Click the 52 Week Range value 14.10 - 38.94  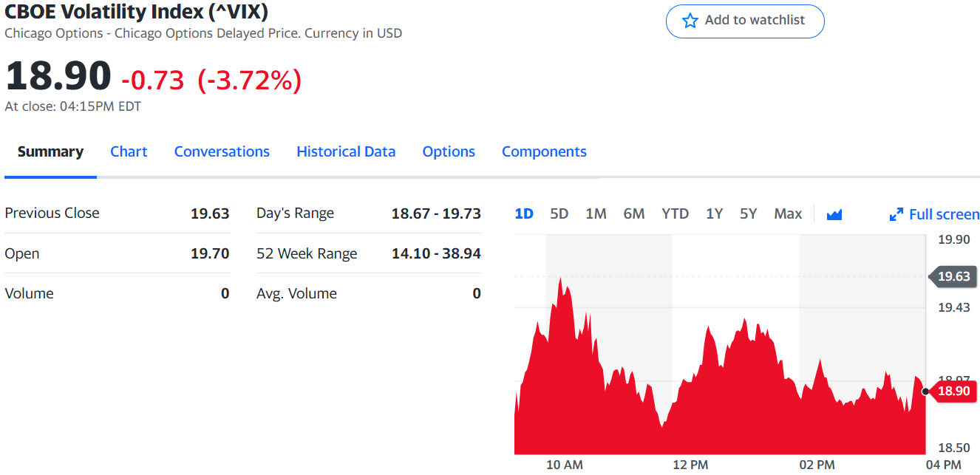436,253
